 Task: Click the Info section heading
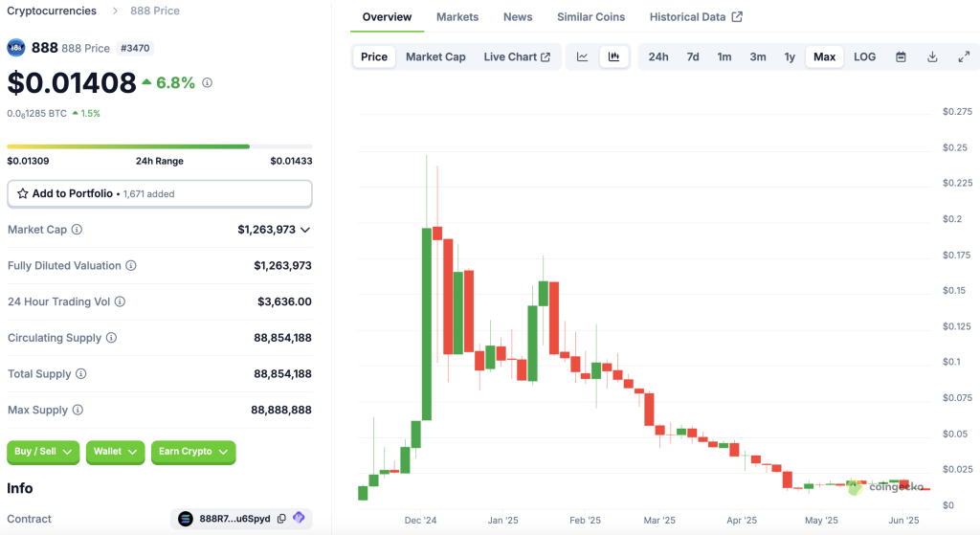click(x=20, y=488)
